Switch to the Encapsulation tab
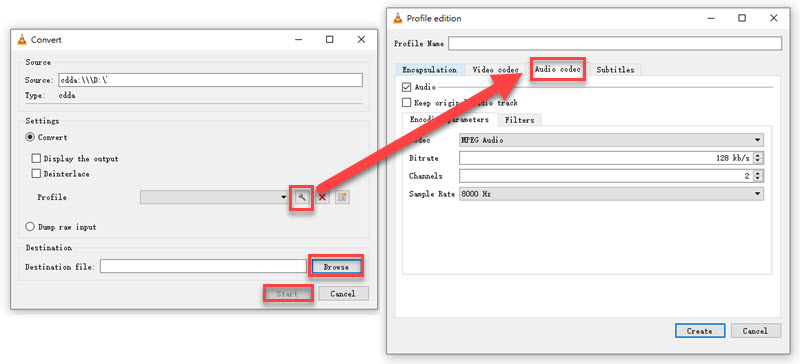This screenshot has height=364, width=800. coord(430,70)
